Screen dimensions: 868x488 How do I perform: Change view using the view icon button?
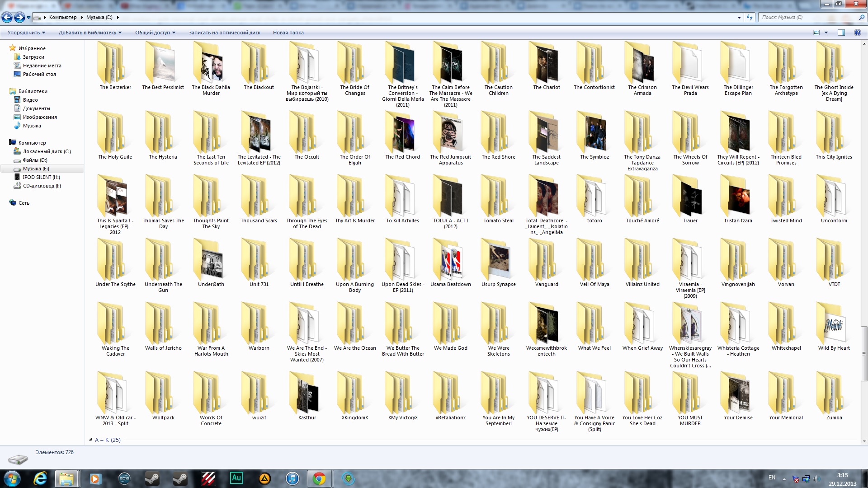tap(816, 33)
